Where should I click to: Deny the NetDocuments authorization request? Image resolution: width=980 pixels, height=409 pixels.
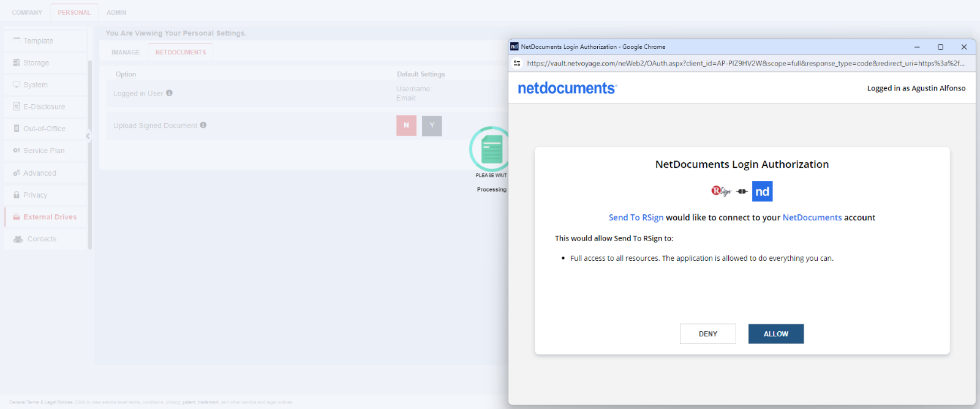click(x=708, y=334)
